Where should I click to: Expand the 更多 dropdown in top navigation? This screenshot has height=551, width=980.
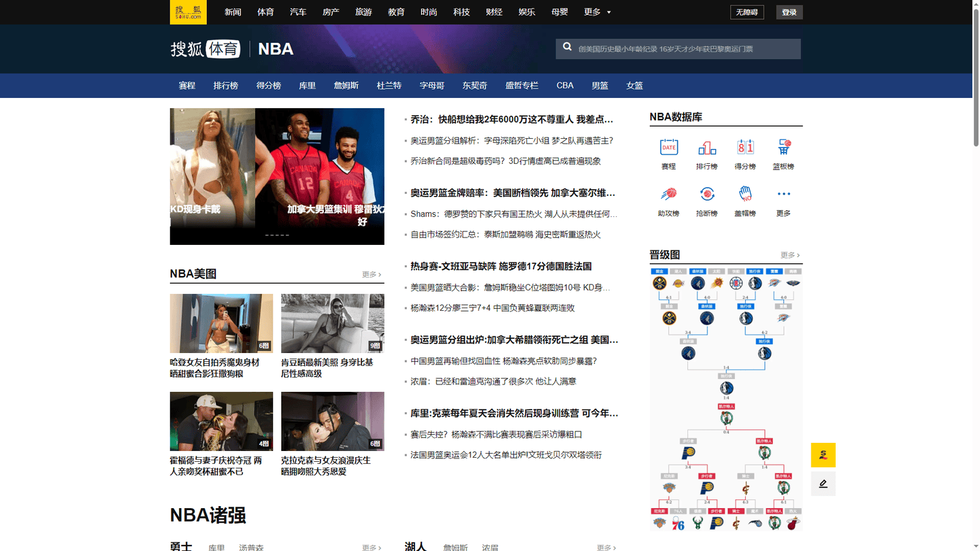[598, 12]
